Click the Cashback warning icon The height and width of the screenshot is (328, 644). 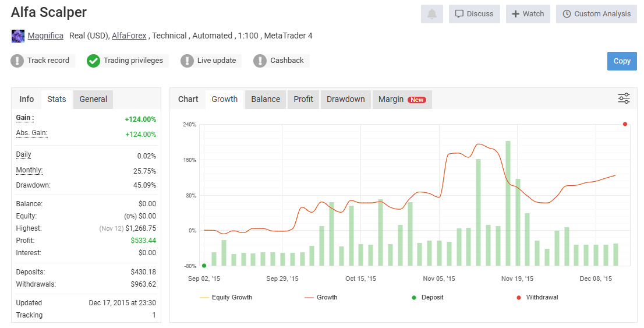tap(260, 61)
